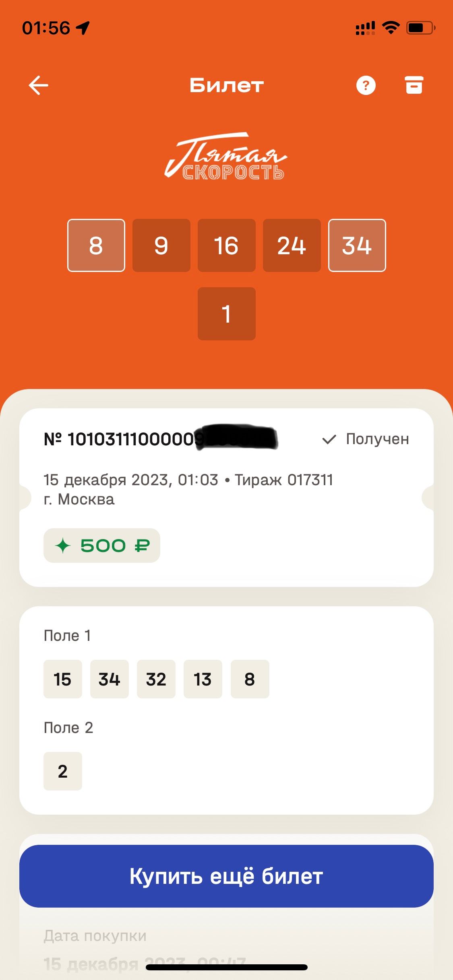Tap number 15 in Поле 1

pyautogui.click(x=63, y=679)
